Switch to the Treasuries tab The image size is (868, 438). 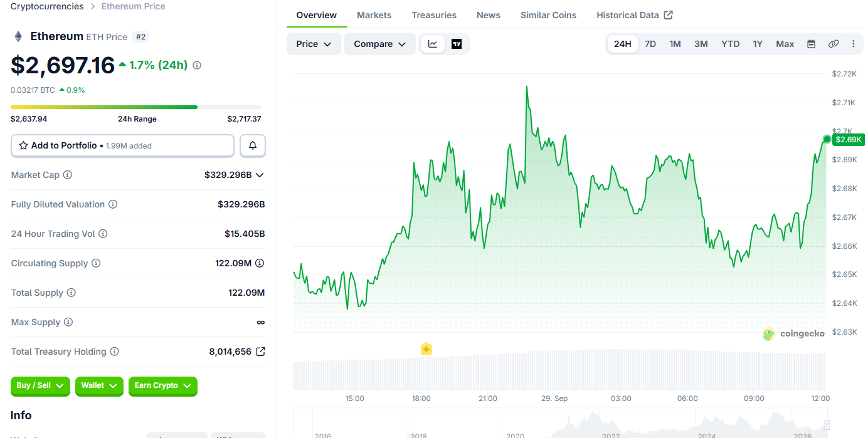tap(434, 15)
